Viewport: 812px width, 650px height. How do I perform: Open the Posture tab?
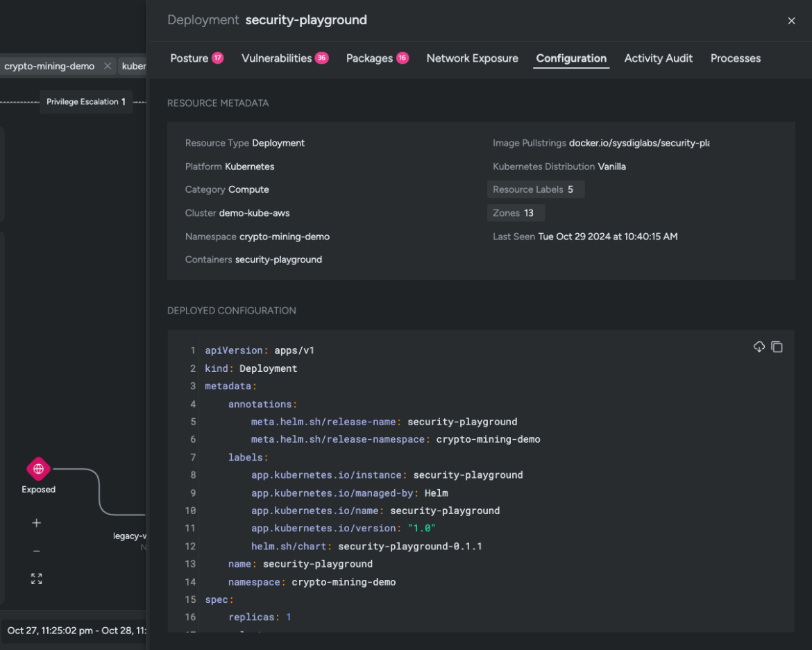pos(196,58)
